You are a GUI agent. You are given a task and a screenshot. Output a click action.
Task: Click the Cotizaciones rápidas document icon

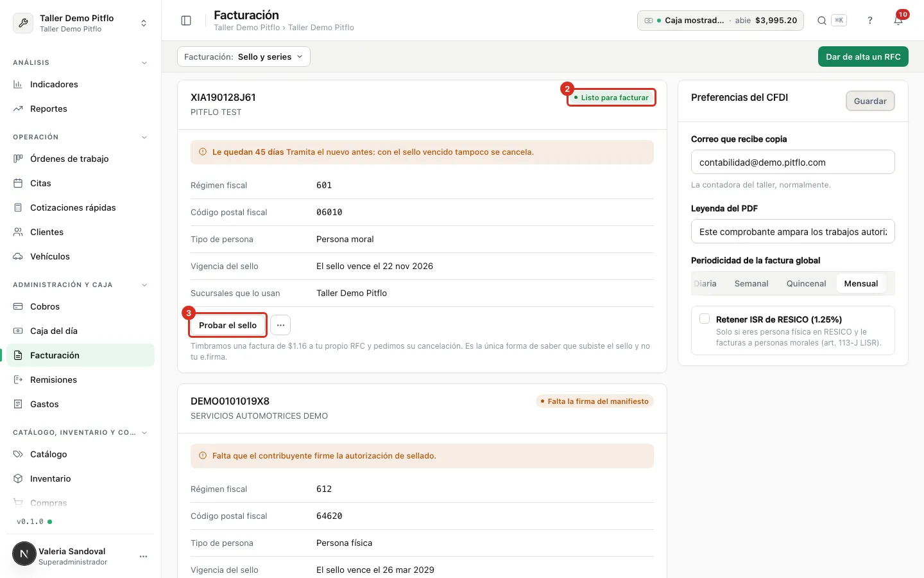pyautogui.click(x=18, y=207)
